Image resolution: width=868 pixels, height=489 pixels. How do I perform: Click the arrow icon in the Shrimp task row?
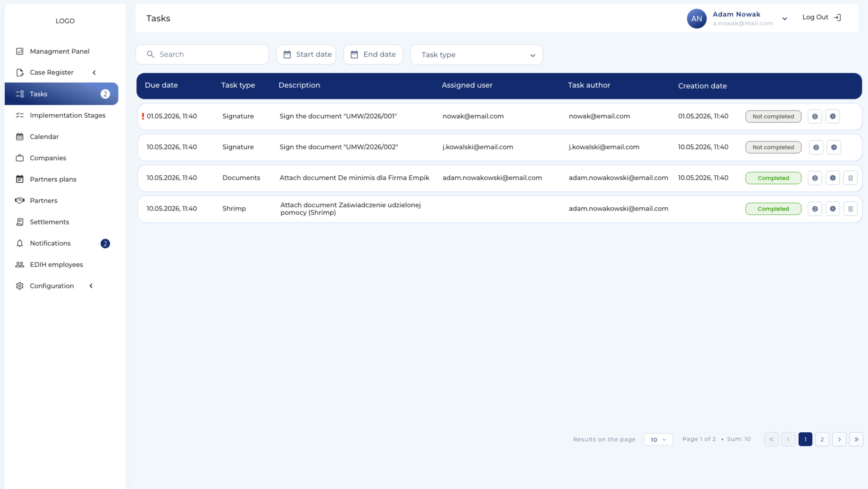tap(832, 209)
